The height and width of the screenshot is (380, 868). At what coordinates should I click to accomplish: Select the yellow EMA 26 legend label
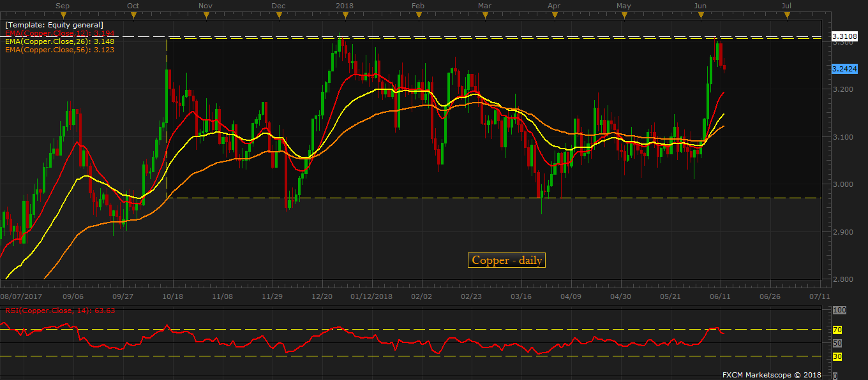(x=59, y=41)
